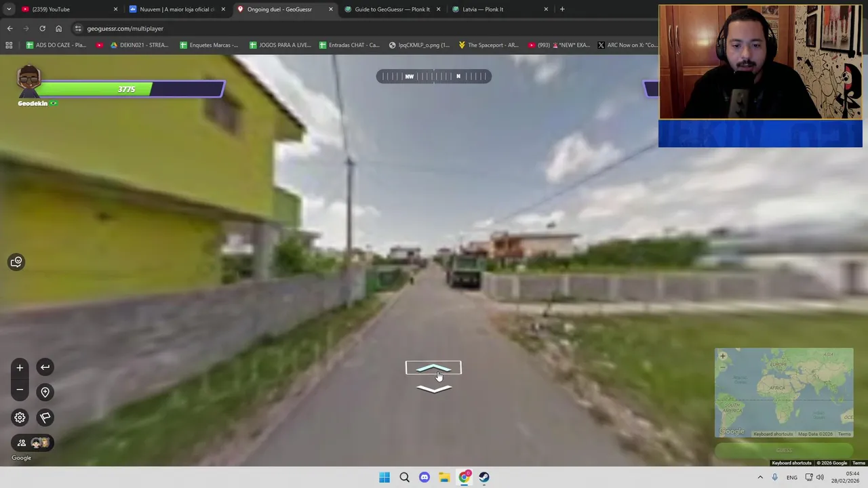The width and height of the screenshot is (868, 488).
Task: Reload the GeoGuessr page
Action: click(42, 28)
